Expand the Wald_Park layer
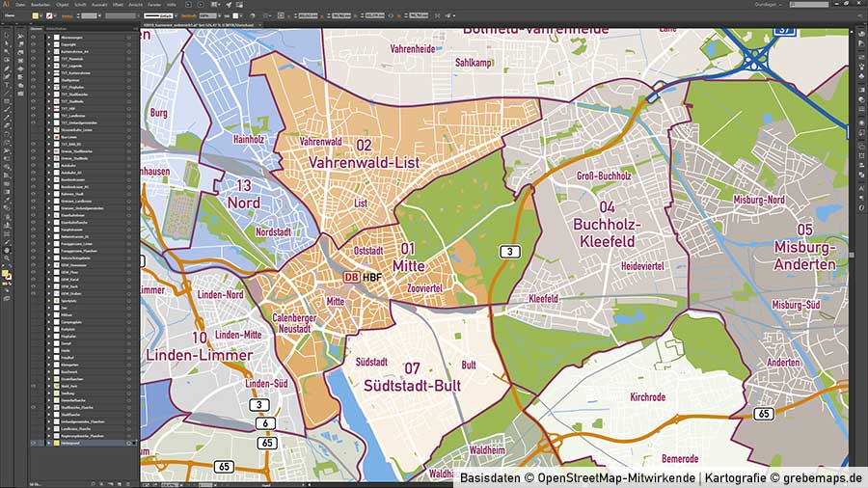Viewport: 868px width, 488px height. (49, 386)
